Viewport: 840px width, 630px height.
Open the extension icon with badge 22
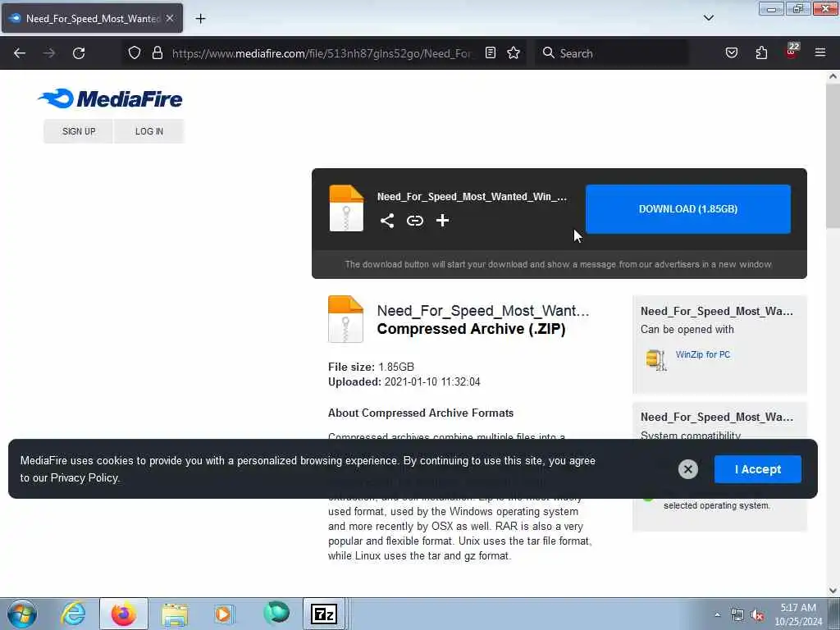point(792,51)
